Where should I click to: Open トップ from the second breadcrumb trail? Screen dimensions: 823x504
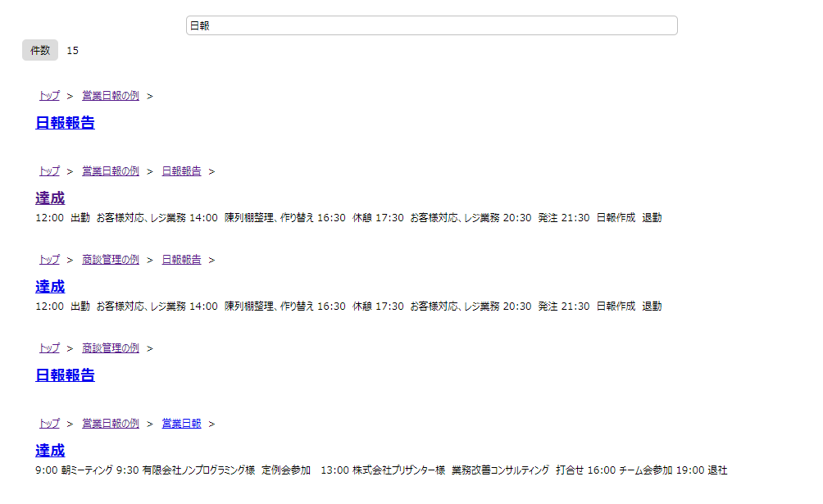[48, 170]
